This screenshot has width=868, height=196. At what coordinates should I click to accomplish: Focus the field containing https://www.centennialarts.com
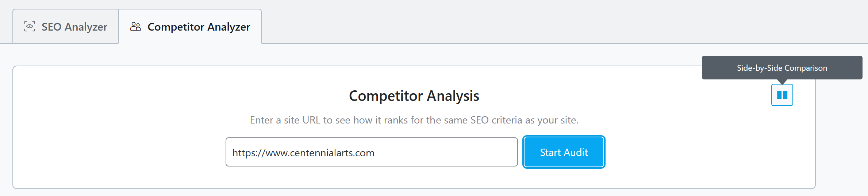click(x=372, y=152)
